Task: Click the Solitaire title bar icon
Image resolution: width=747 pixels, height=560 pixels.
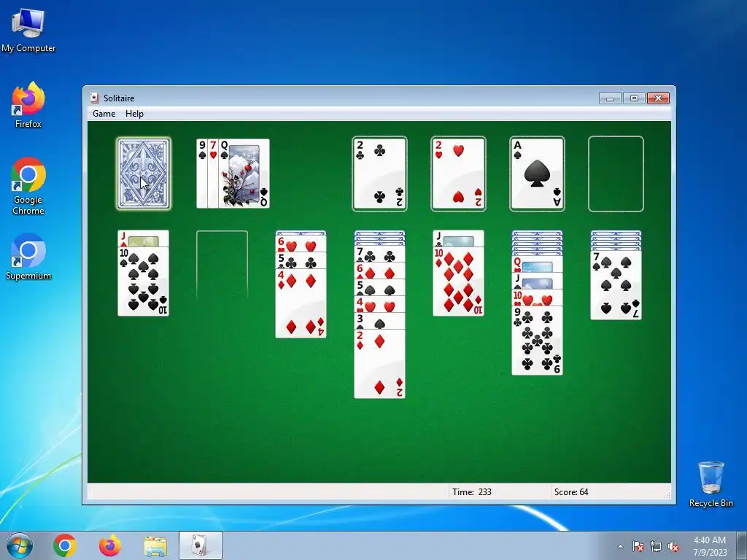Action: tap(95, 98)
